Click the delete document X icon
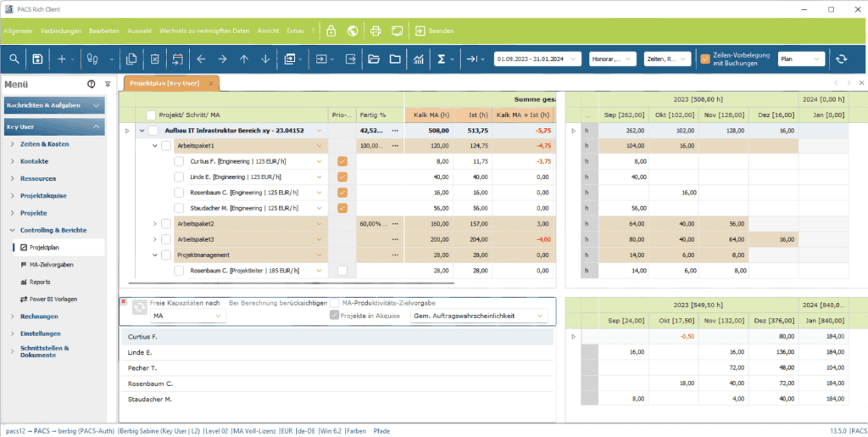This screenshot has width=868, height=437. [155, 59]
